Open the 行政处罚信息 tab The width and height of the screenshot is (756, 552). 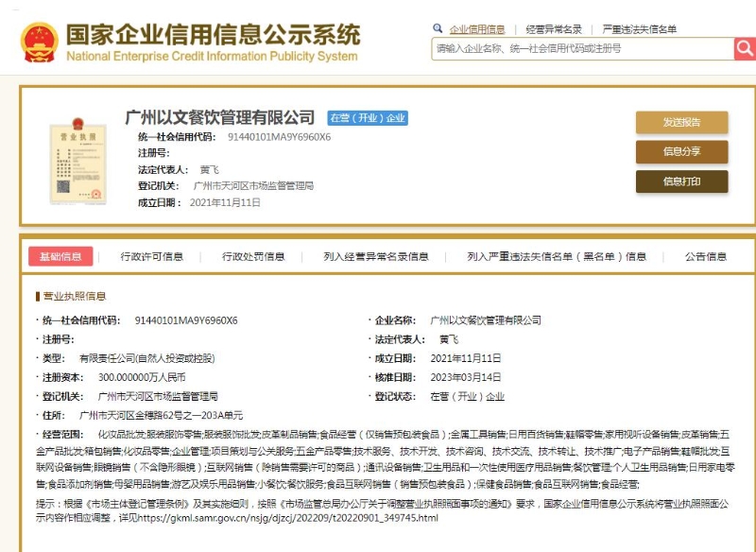(x=253, y=256)
